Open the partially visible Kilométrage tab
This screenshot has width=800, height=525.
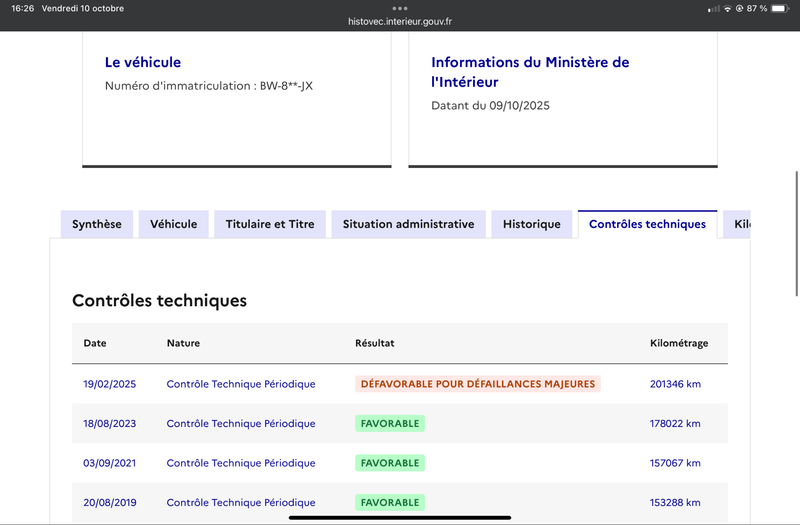[738, 224]
